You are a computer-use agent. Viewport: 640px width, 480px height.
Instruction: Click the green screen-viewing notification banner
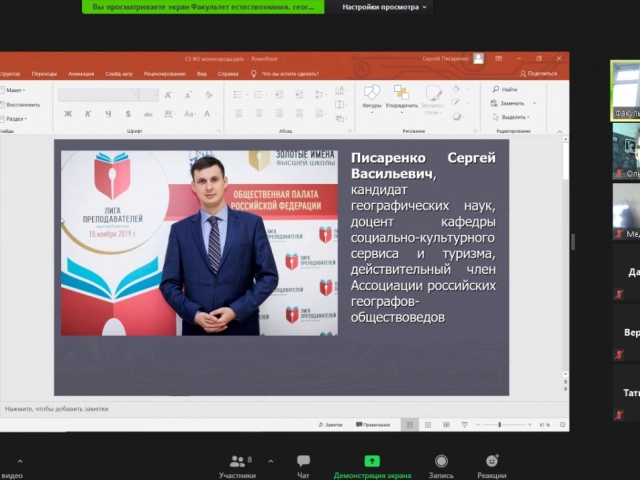[203, 7]
